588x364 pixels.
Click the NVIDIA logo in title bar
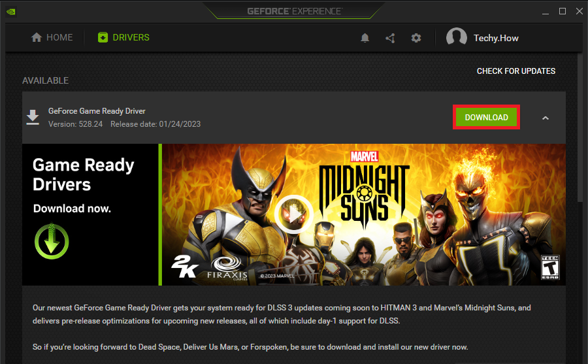(11, 12)
